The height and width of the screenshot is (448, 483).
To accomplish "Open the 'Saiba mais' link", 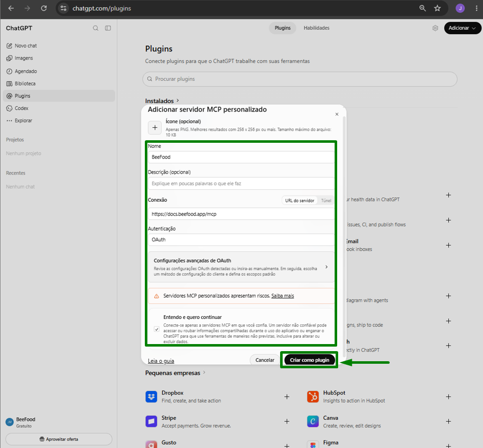I will [x=283, y=296].
